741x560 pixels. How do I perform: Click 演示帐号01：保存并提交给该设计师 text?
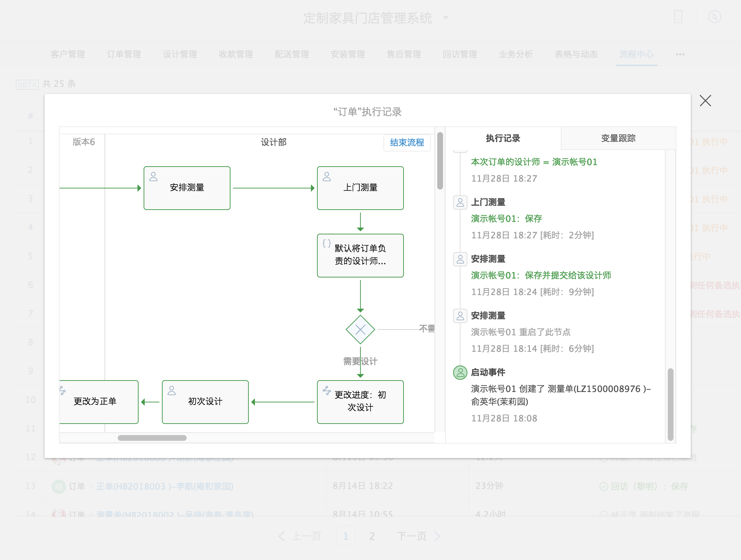coord(541,275)
